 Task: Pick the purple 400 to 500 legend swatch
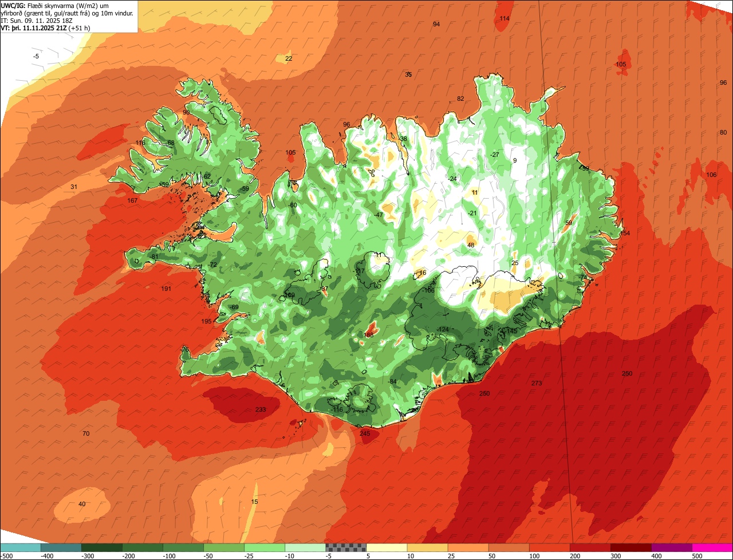tap(672, 547)
